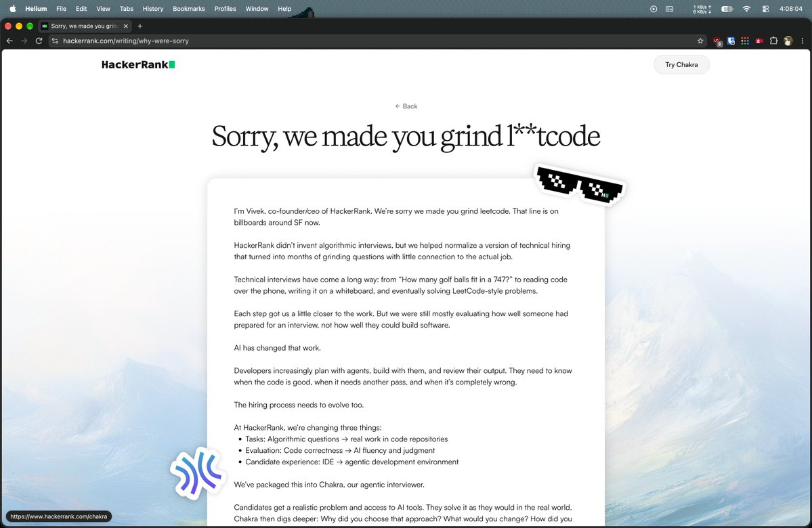Open macOS Control Center icon
Image resolution: width=812 pixels, height=528 pixels.
tap(765, 9)
